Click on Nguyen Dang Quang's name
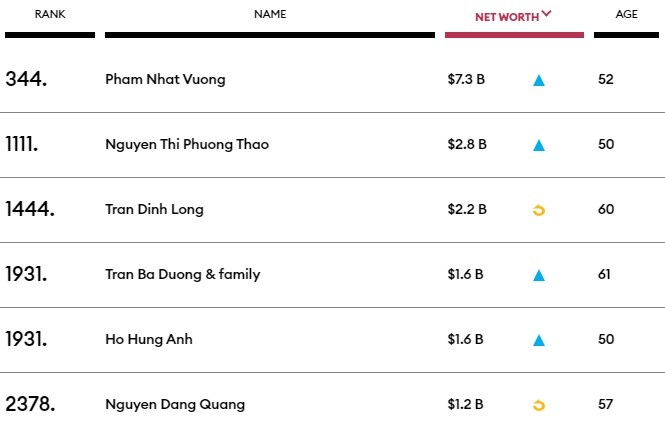Screen dimensions: 665x429 (175, 405)
